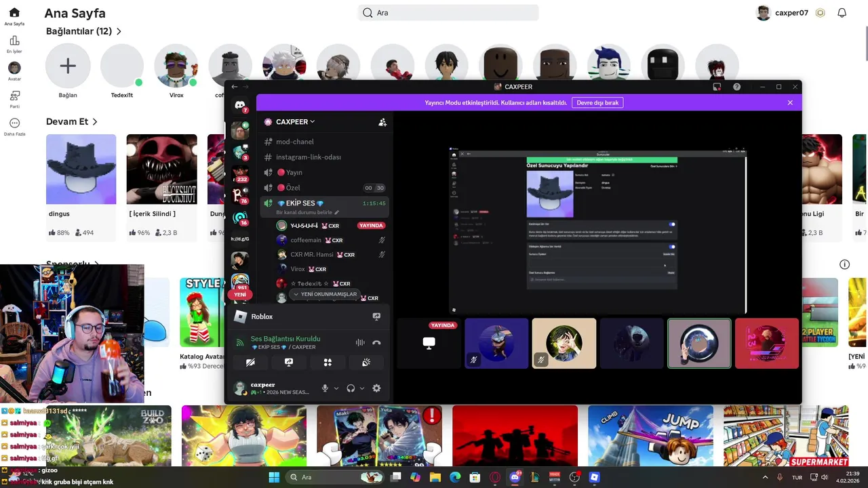Open the Buckshot İçerik Silindi thumbnail
868x488 pixels.
click(161, 169)
